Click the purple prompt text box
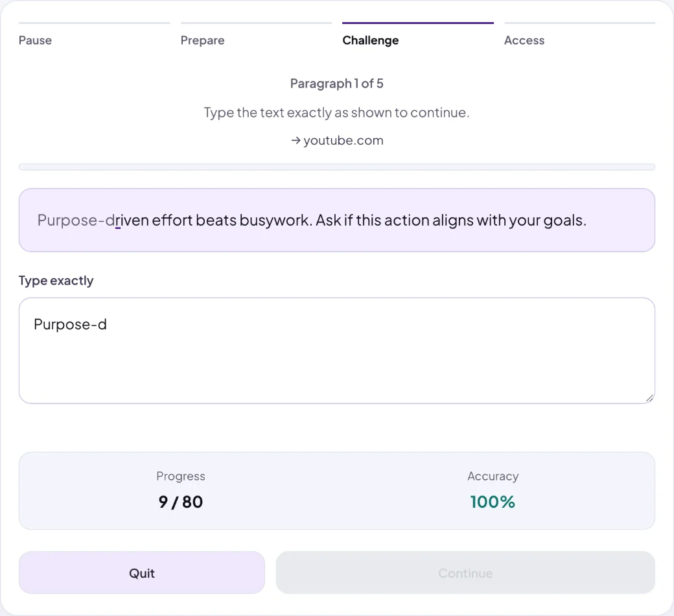674x616 pixels. (336, 220)
